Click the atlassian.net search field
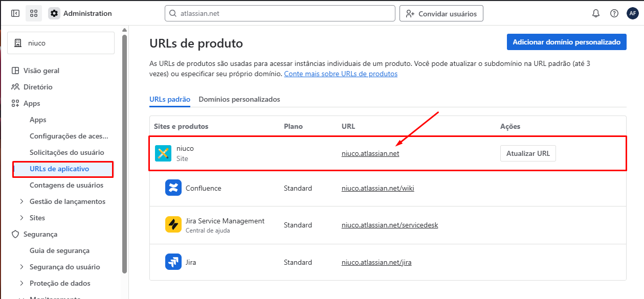 (280, 13)
